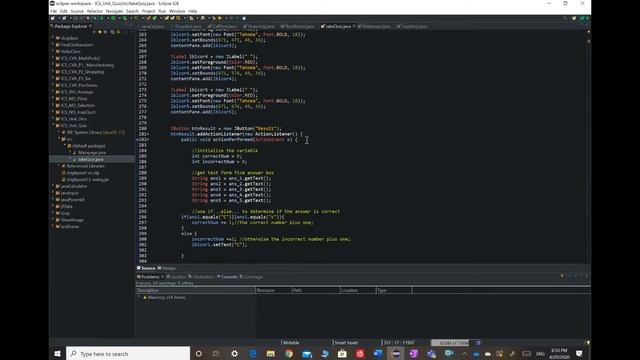Open the Coverage view tab
640x360 pixels.
click(x=251, y=277)
